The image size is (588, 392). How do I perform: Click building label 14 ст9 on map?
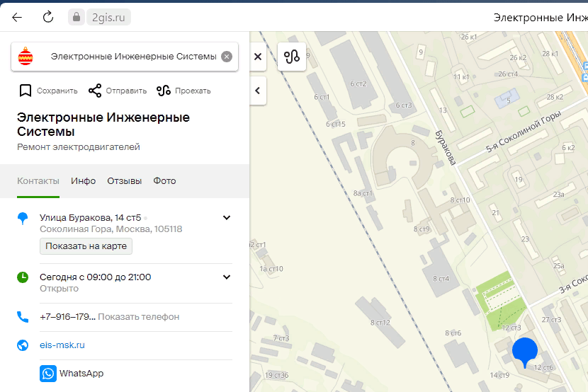pos(500,375)
